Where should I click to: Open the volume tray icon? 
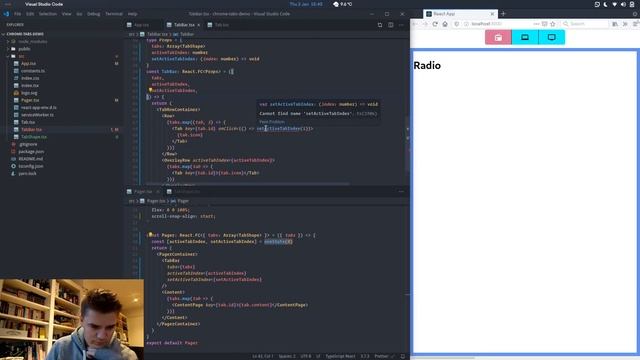point(623,4)
